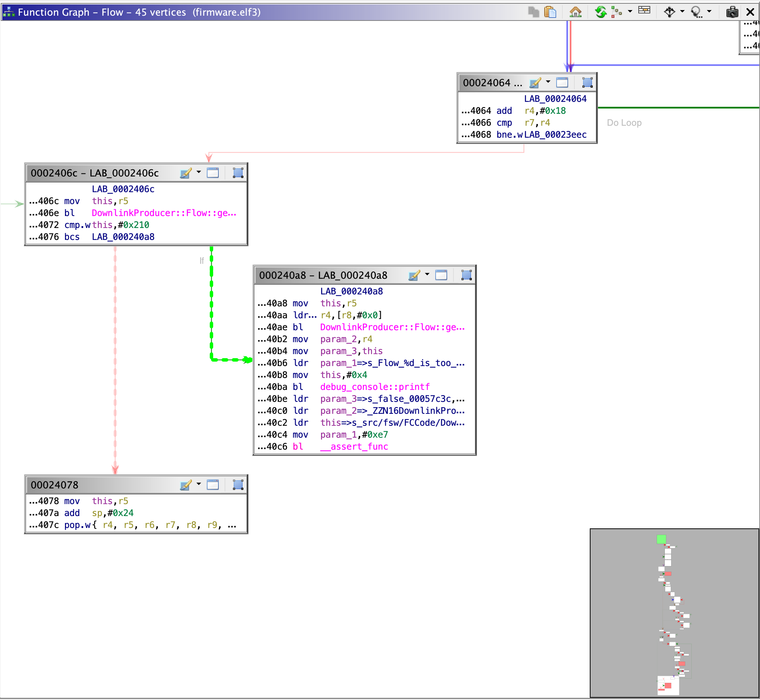Open the graph layout dropdown arrow
The image size is (760, 700).
629,12
